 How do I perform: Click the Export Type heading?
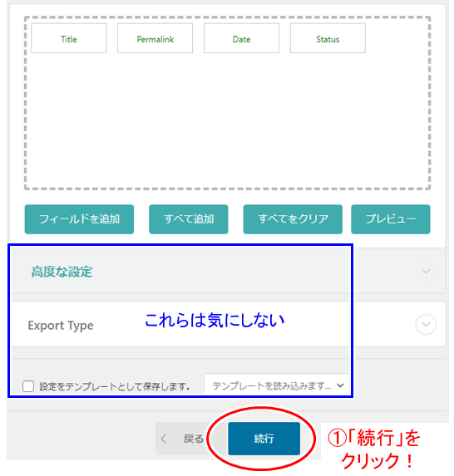tap(61, 326)
